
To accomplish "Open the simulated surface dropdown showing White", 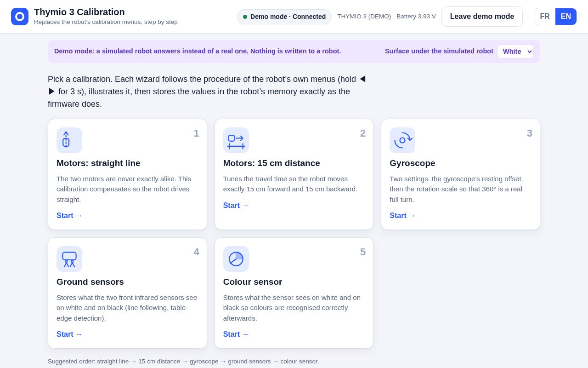I will pyautogui.click(x=515, y=52).
